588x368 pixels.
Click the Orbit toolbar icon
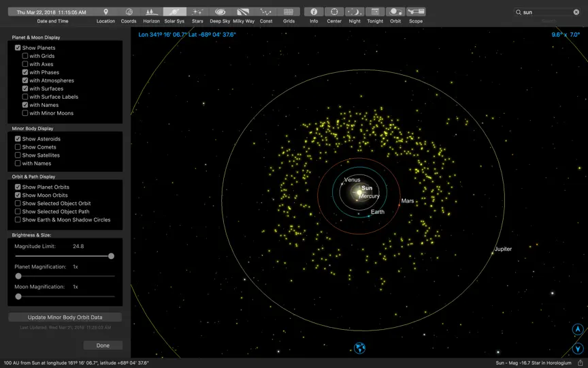pos(395,12)
